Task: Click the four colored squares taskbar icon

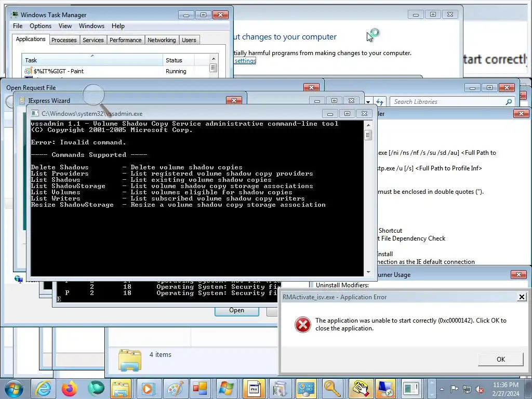Action: [200, 389]
